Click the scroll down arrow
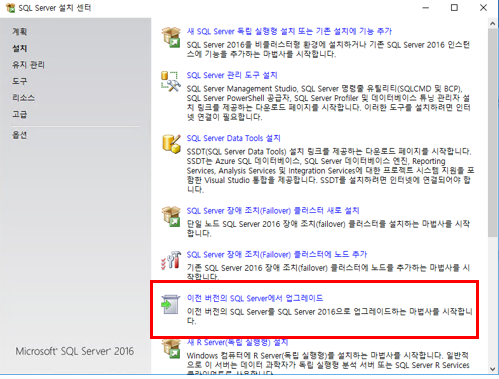 pos(493,369)
